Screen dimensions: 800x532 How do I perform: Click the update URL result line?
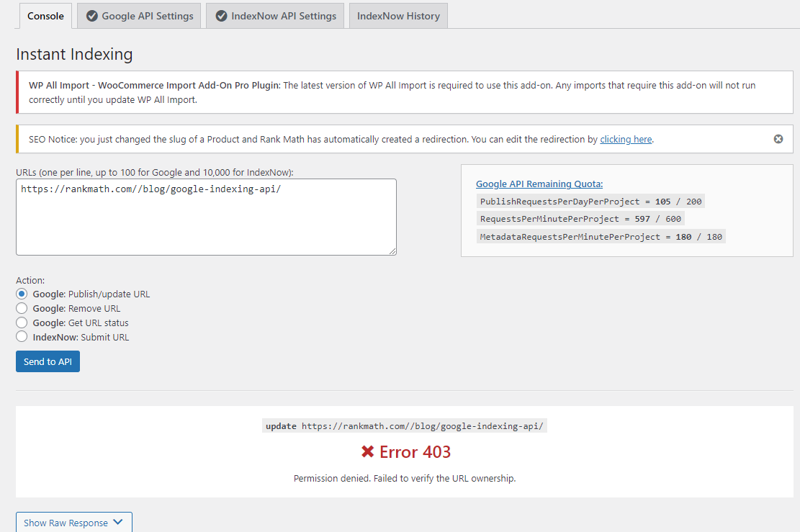pos(405,426)
